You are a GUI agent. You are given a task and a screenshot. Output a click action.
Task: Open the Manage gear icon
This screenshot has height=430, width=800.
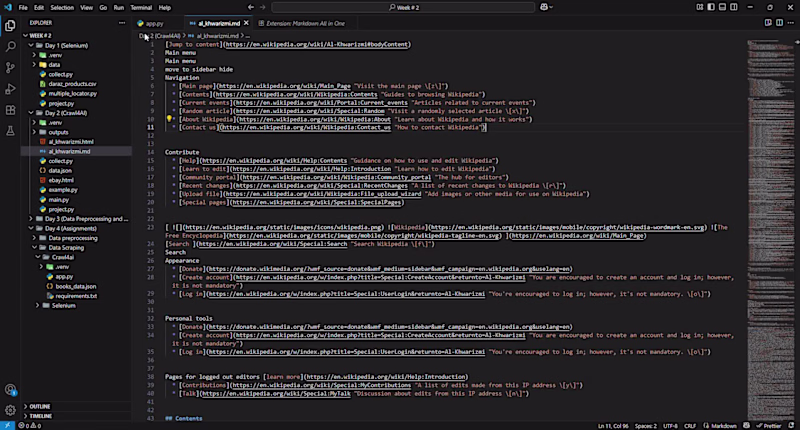(x=10, y=410)
